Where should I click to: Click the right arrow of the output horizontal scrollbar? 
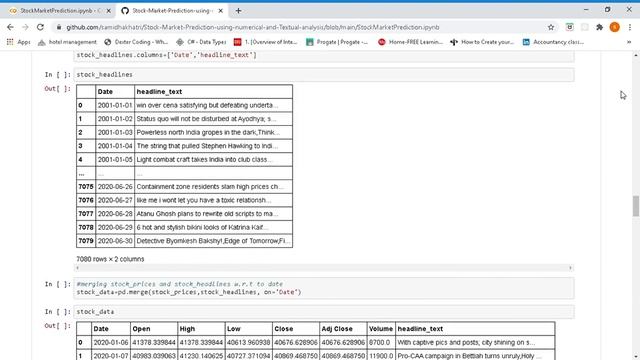(x=570, y=268)
